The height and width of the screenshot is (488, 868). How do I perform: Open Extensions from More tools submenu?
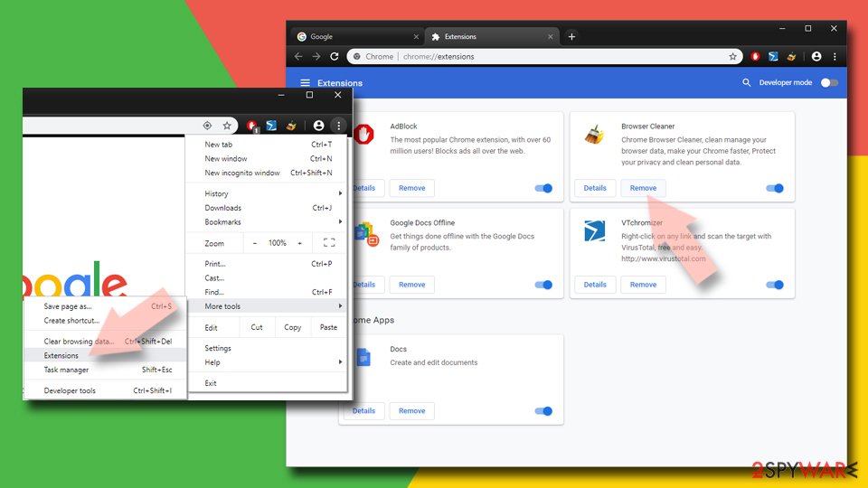tap(106, 355)
